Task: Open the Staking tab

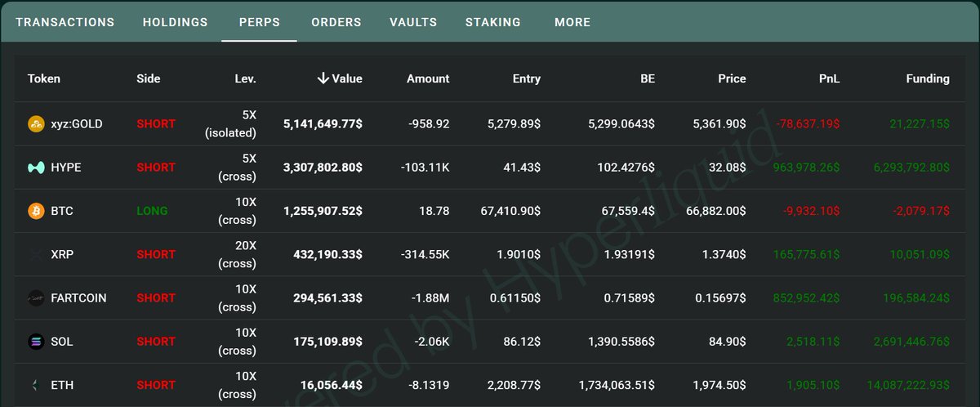Action: click(492, 22)
